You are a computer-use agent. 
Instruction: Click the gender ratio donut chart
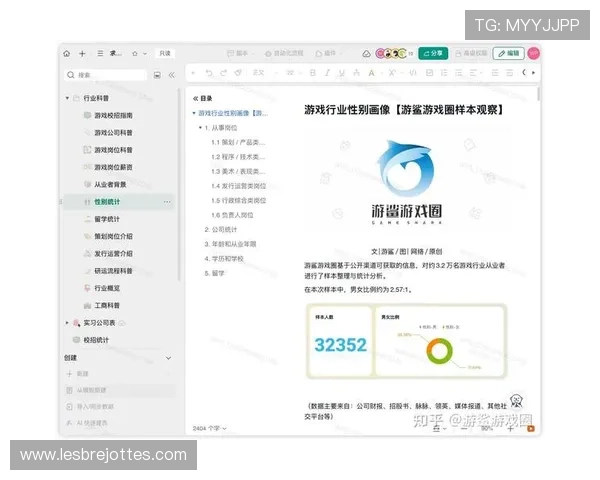click(x=439, y=351)
